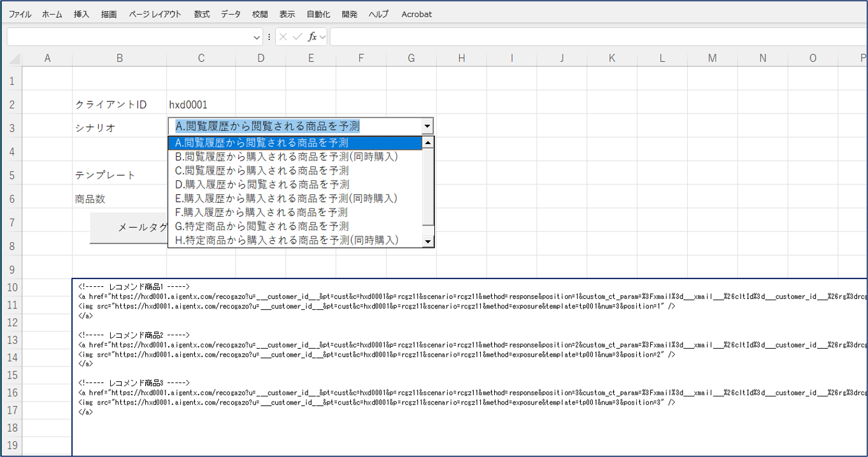Open the 数式 ribbon tab

(x=202, y=14)
